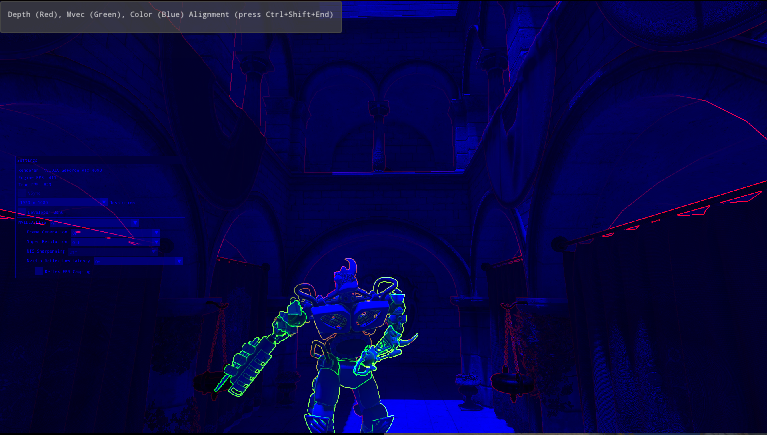Toggle the checkbox below the resolution dropdown
The width and height of the screenshot is (767, 435).
[22, 211]
